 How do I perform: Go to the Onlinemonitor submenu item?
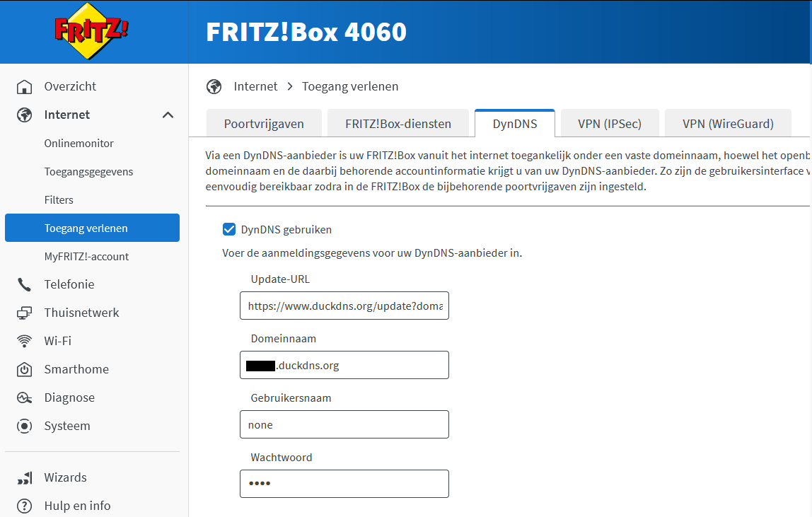79,144
